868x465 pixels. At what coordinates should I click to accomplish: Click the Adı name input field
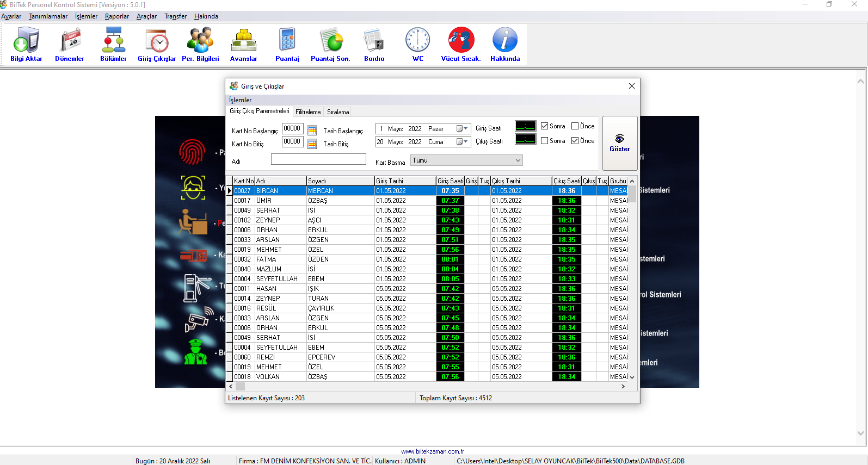(x=318, y=159)
